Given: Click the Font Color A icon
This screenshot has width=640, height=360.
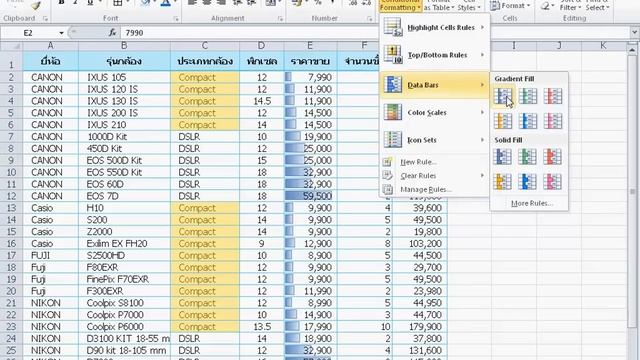Looking at the screenshot, I should [166, 3].
